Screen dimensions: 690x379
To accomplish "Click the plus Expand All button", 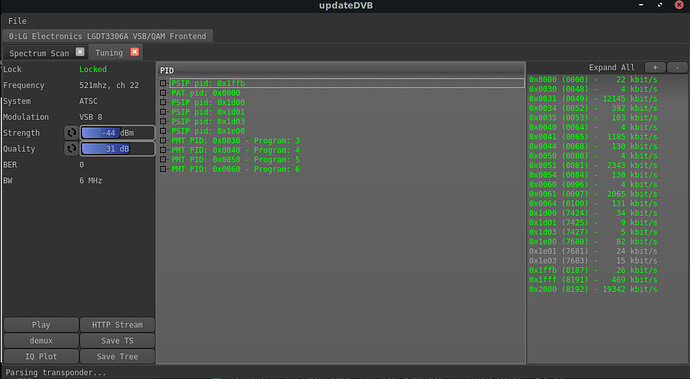I will click(655, 67).
